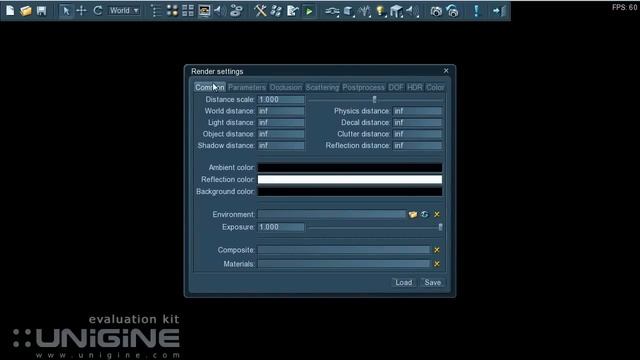Open physics settings gears icon
This screenshot has height=360, width=640.
(x=236, y=11)
